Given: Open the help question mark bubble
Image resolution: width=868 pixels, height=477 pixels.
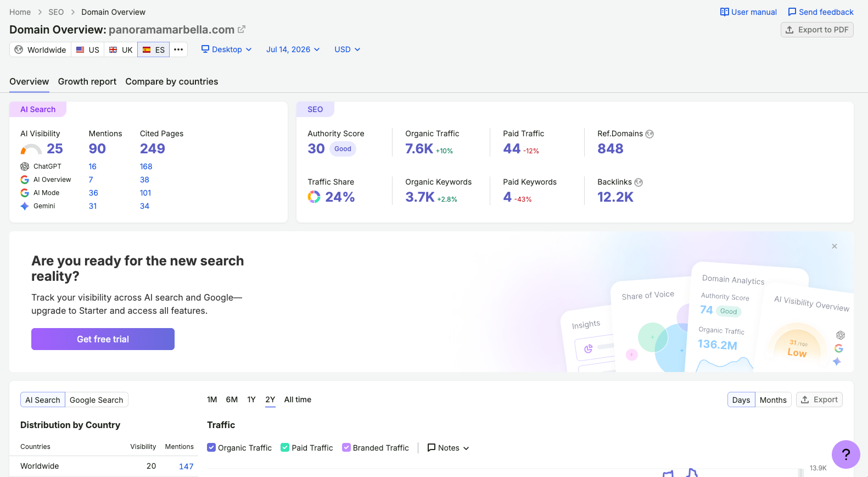Looking at the screenshot, I should [846, 454].
